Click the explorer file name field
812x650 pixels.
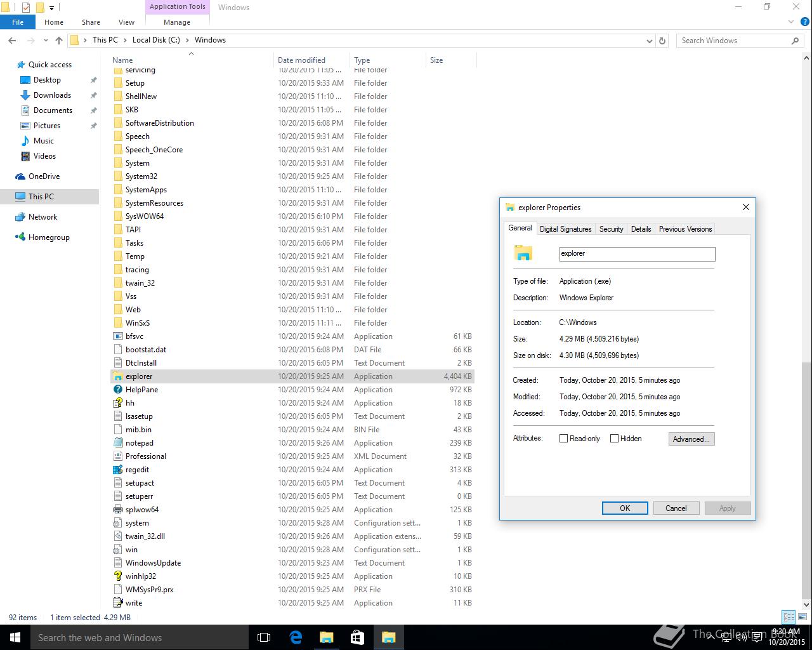pos(637,254)
